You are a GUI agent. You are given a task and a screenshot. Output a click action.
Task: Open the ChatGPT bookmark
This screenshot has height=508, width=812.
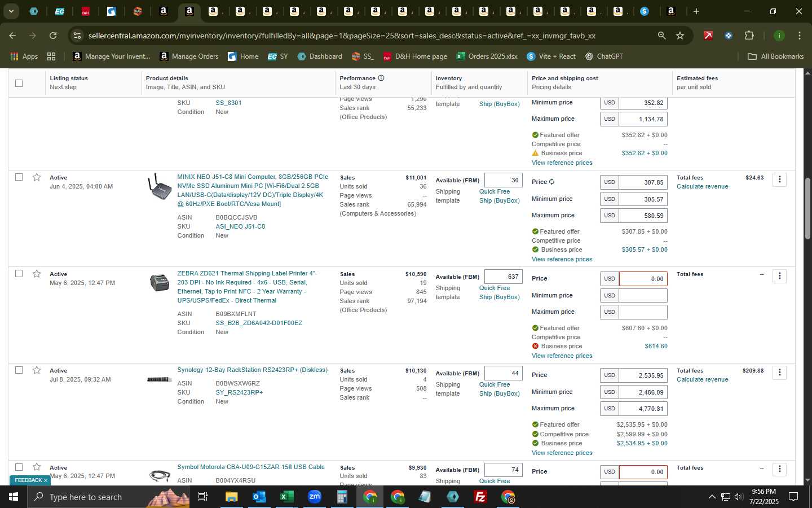coord(604,56)
